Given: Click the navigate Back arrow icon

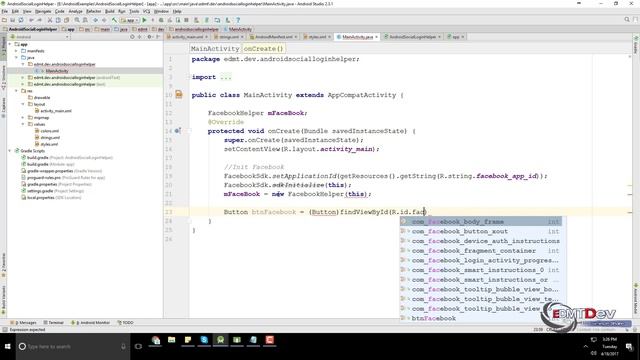Looking at the screenshot, I should [x=96, y=20].
